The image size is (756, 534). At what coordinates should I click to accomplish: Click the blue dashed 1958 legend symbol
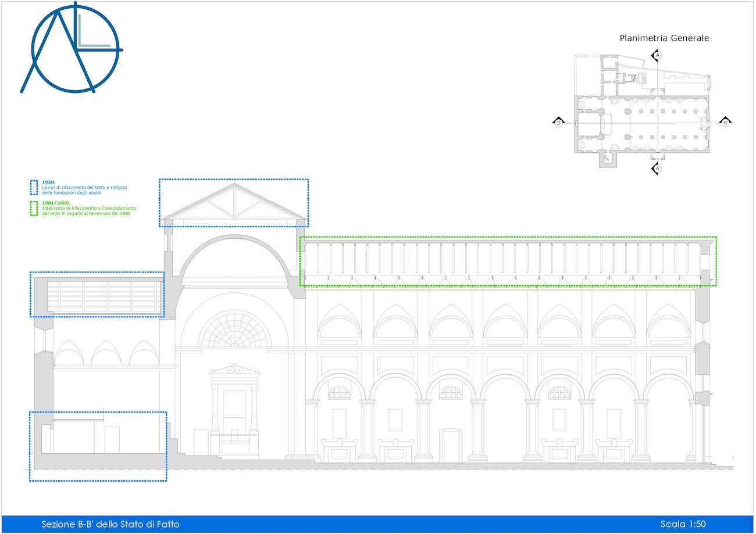(34, 187)
